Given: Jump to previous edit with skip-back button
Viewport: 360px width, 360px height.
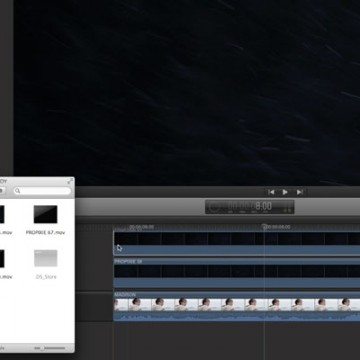Looking at the screenshot, I should coord(271,192).
